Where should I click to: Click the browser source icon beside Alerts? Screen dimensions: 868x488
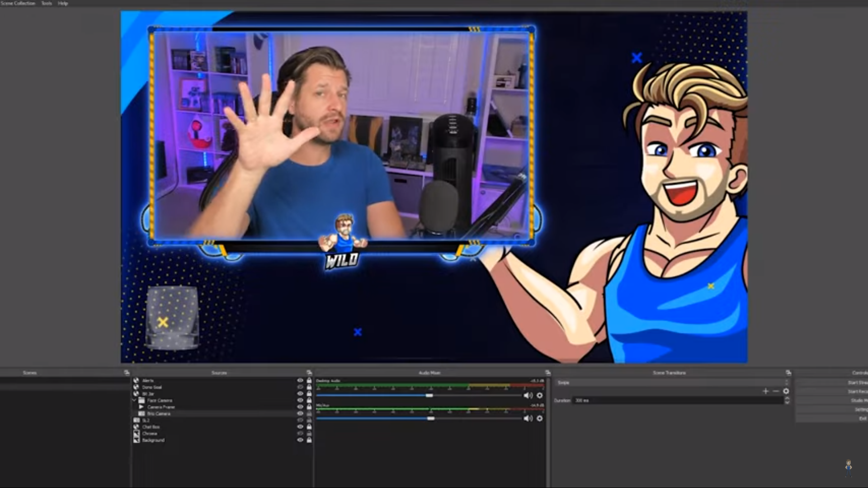pos(137,380)
